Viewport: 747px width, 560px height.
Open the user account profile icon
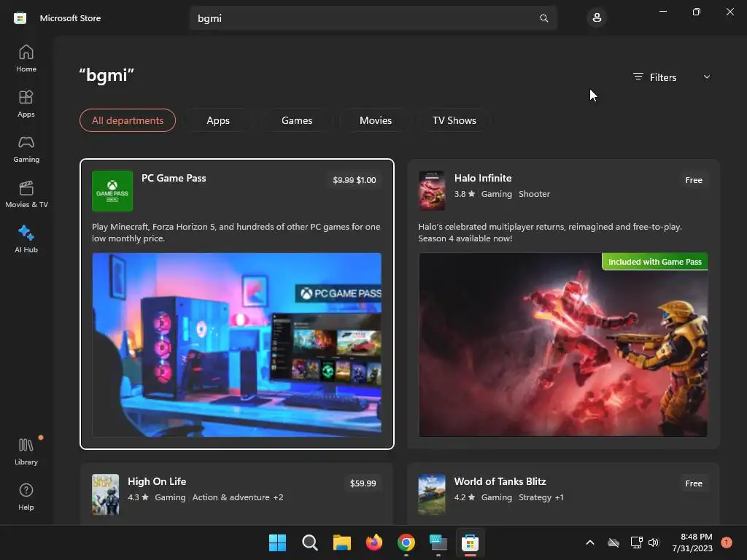click(597, 18)
